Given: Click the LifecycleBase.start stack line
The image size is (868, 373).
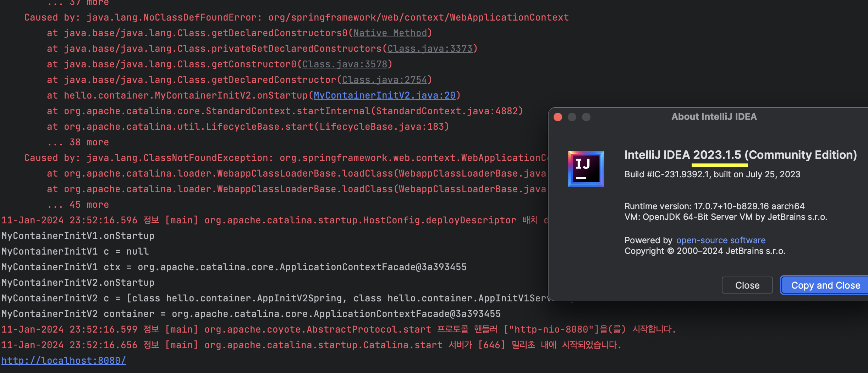Looking at the screenshot, I should 248,127.
